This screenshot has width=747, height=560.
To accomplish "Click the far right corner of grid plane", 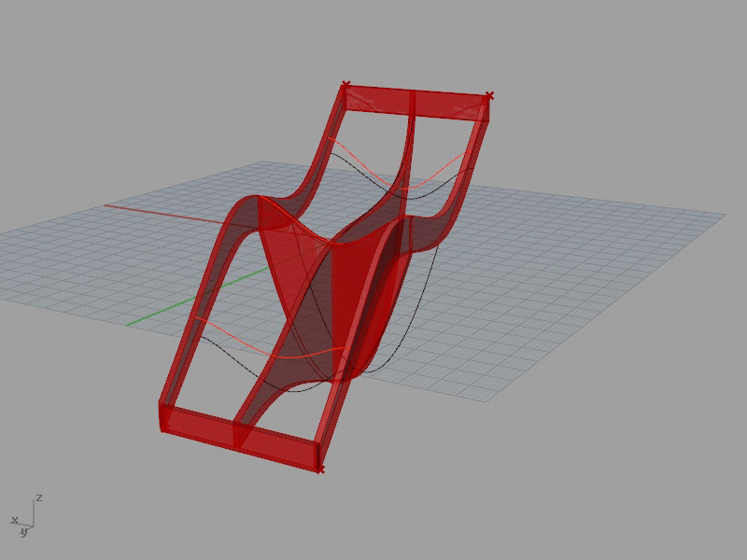I will (x=725, y=214).
